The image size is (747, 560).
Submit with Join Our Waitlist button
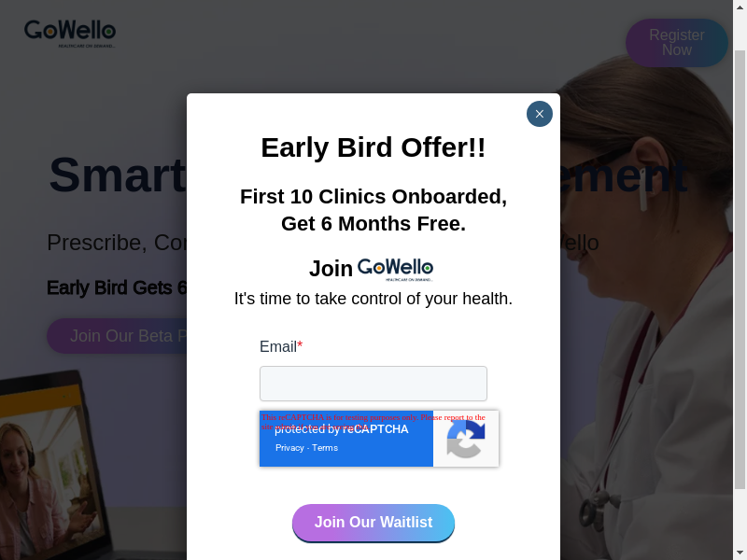click(x=373, y=523)
